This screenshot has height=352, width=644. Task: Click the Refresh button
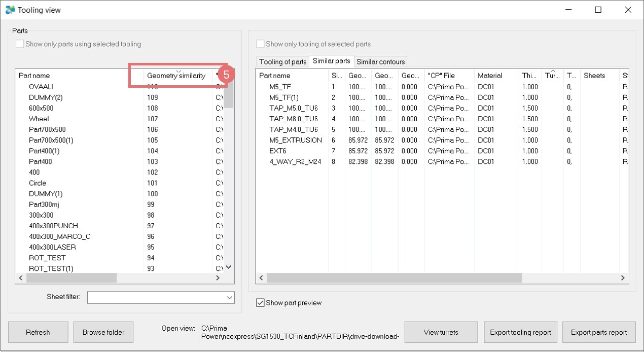pos(38,332)
